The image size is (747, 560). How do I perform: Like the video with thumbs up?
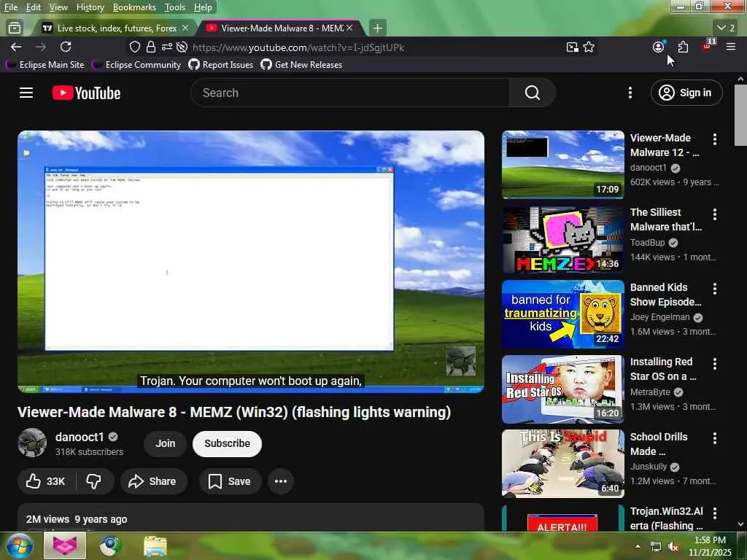[46, 481]
